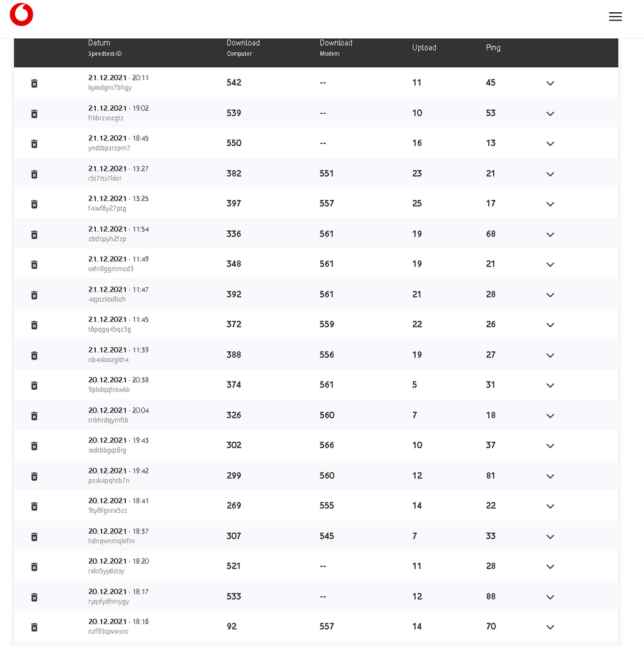
Task: Delete the speedtest with 550 download
Action: click(34, 144)
